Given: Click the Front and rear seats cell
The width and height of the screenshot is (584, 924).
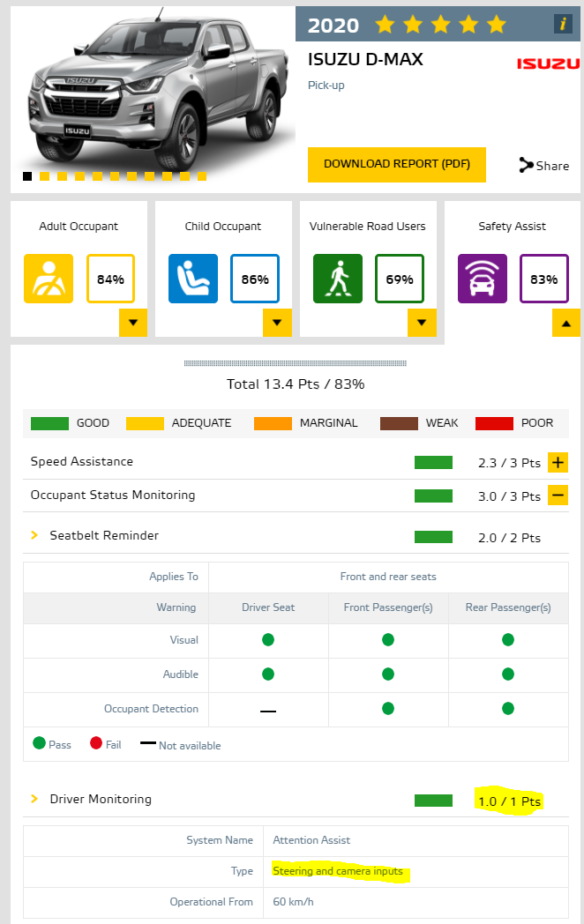Looking at the screenshot, I should 388,577.
